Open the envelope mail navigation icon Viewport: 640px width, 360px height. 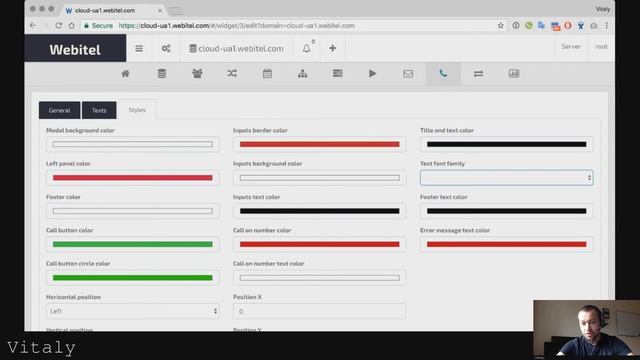408,74
